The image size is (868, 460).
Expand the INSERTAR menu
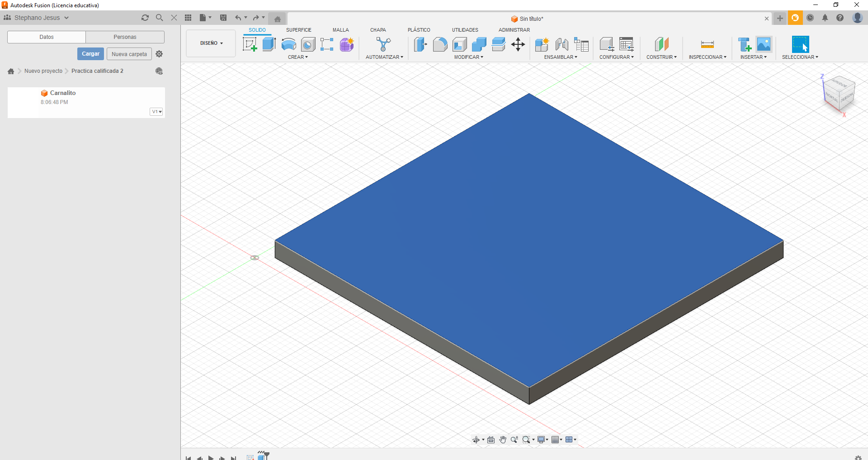click(754, 57)
